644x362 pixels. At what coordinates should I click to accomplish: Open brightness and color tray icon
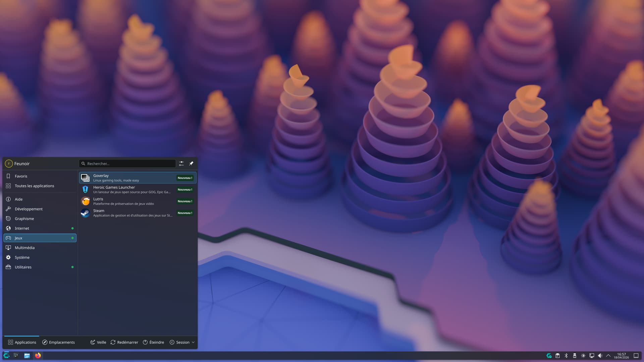pos(583,356)
